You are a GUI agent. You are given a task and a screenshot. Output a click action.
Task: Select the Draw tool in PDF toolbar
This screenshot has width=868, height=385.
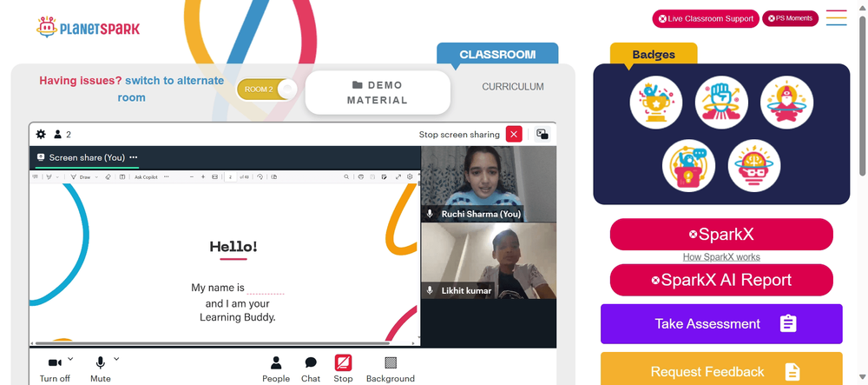coord(81,177)
